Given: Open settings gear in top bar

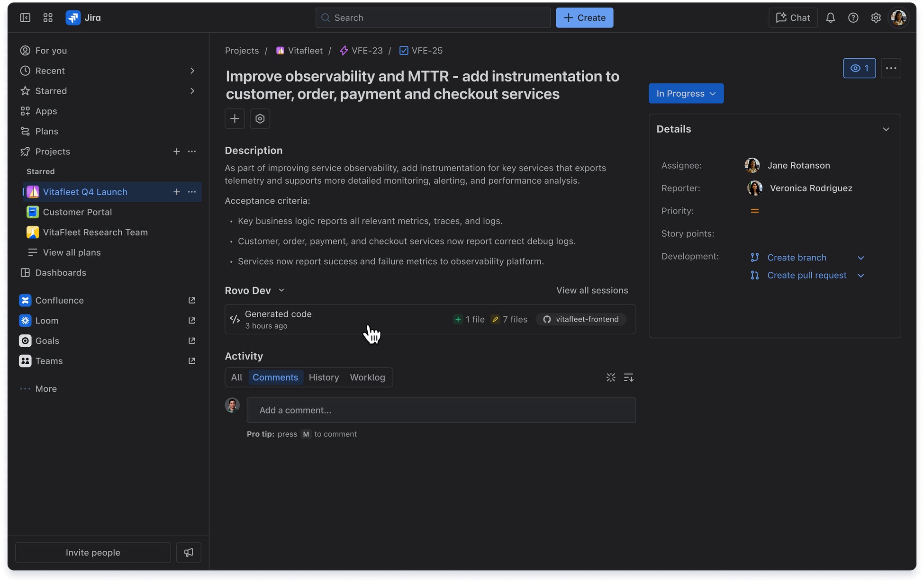Looking at the screenshot, I should point(876,18).
